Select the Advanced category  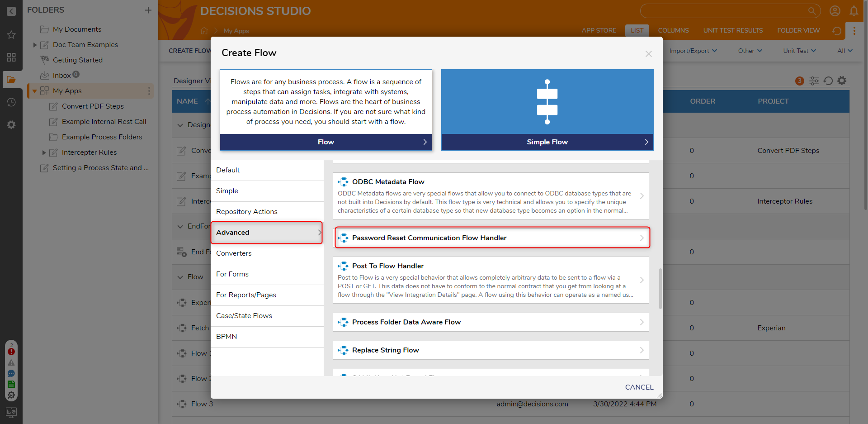tap(267, 233)
